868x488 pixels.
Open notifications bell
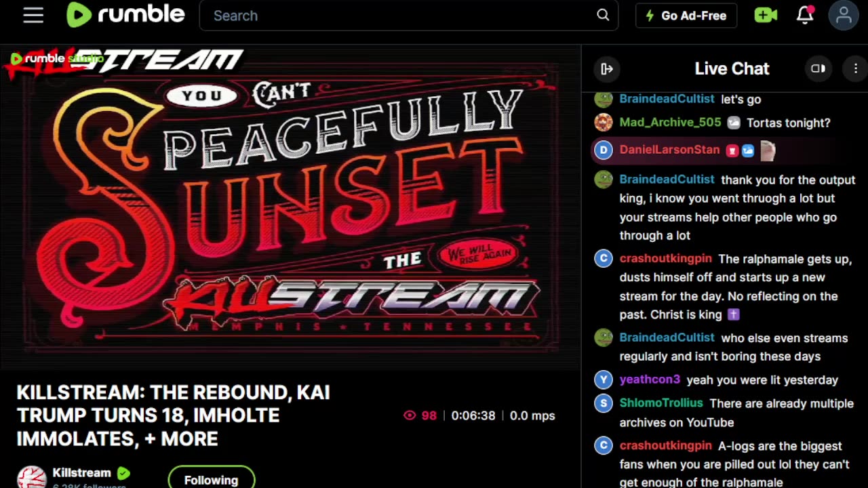pyautogui.click(x=805, y=15)
